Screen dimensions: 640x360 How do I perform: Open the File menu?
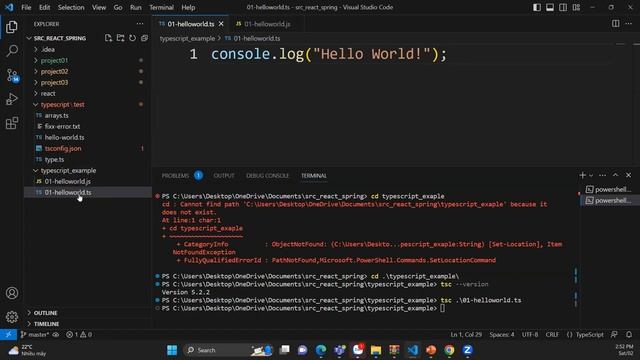pyautogui.click(x=26, y=7)
